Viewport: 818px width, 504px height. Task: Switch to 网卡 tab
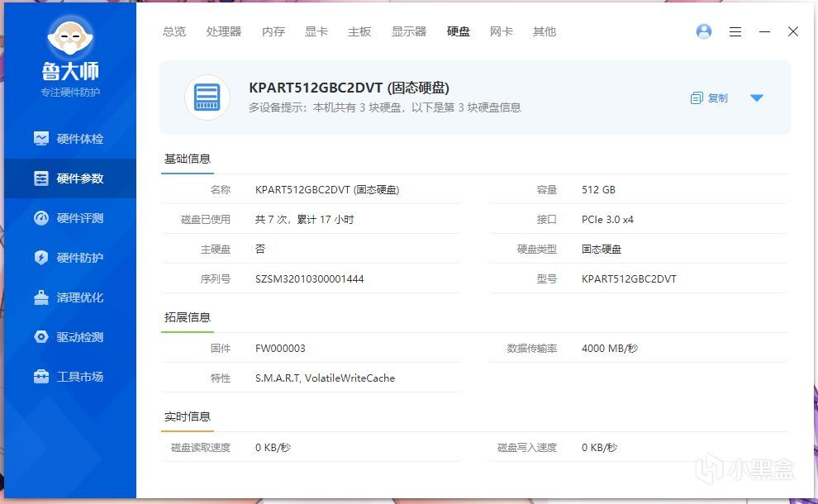(x=502, y=32)
